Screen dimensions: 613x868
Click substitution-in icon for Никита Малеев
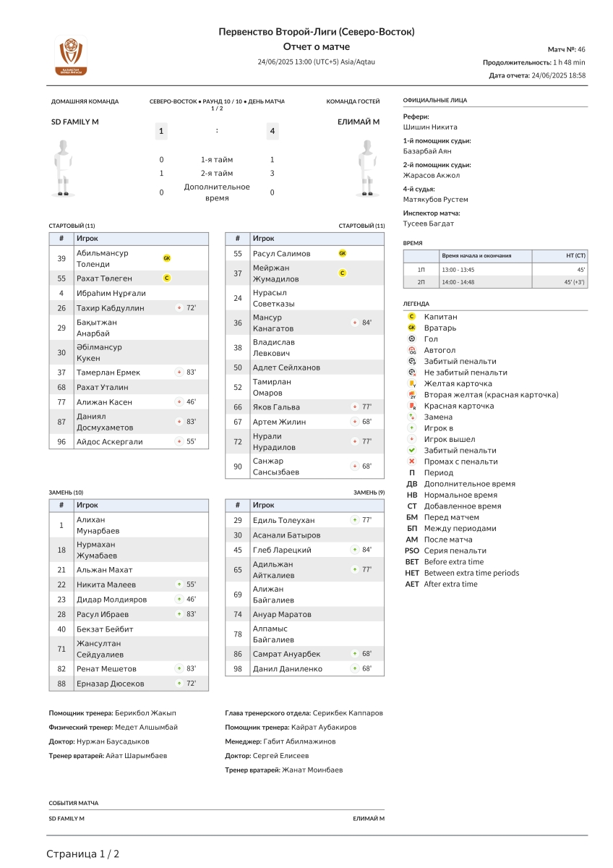click(x=179, y=584)
